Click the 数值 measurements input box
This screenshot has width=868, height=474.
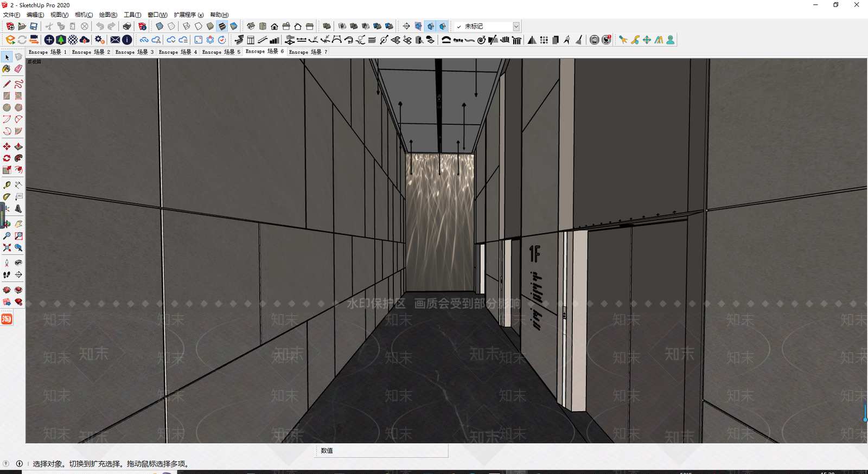pyautogui.click(x=381, y=451)
